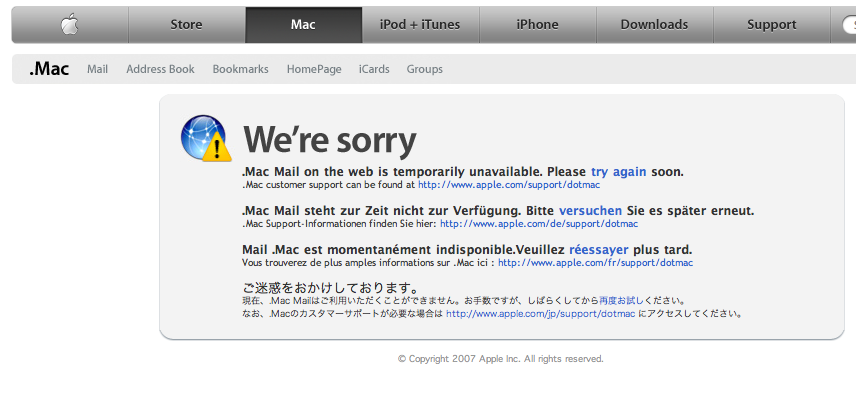Viewport: 856px width, 411px height.
Task: Open the iPhone tab
Action: [x=538, y=25]
